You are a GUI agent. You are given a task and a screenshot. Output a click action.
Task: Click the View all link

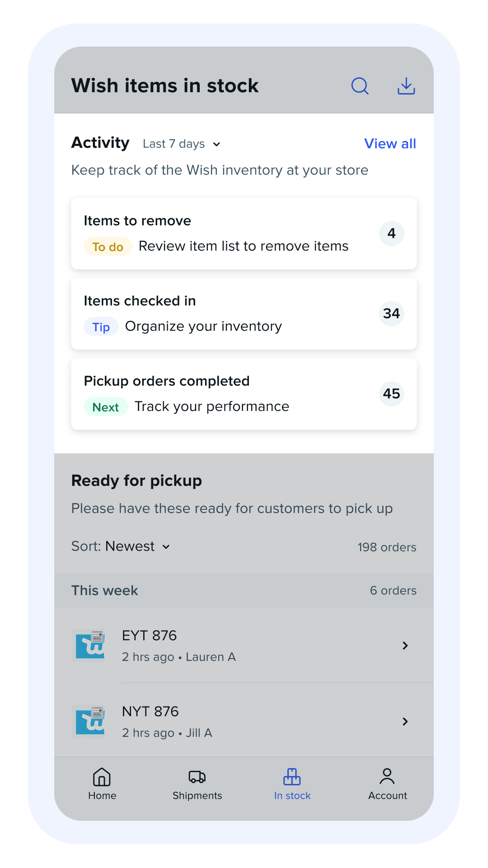pyautogui.click(x=390, y=144)
